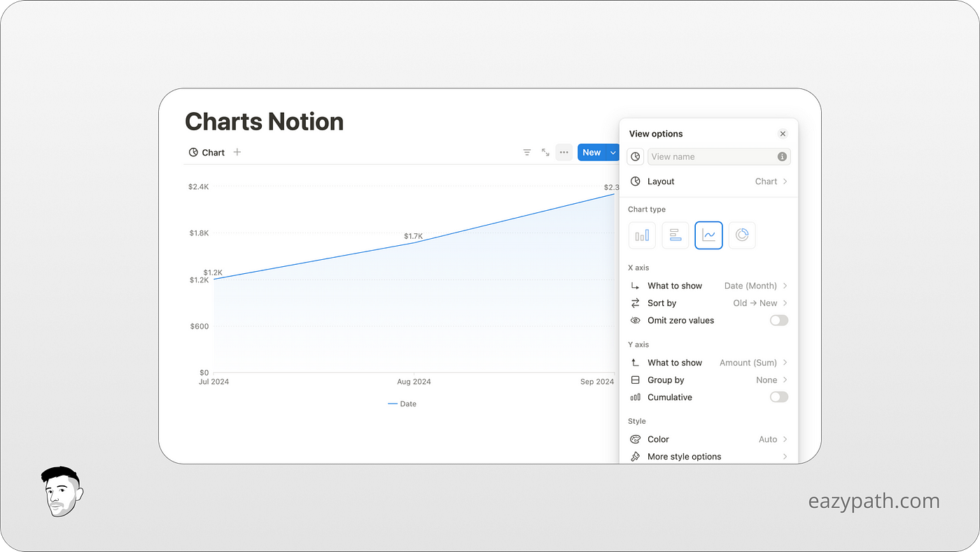Select the donut chart type

tap(742, 235)
